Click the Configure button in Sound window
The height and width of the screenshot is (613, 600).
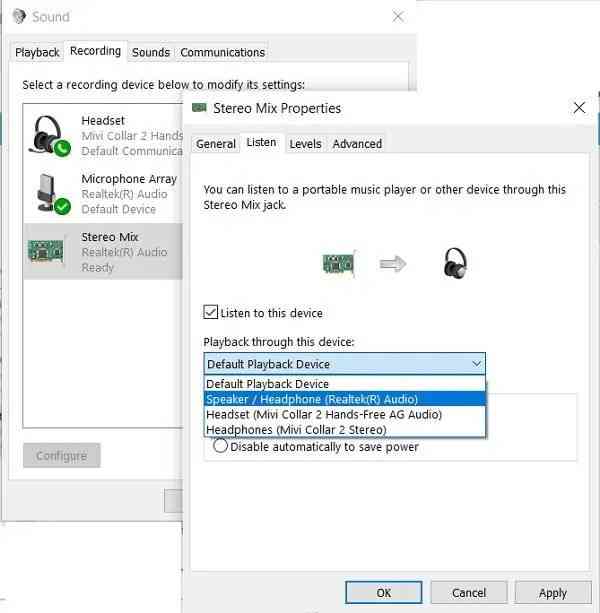click(62, 455)
